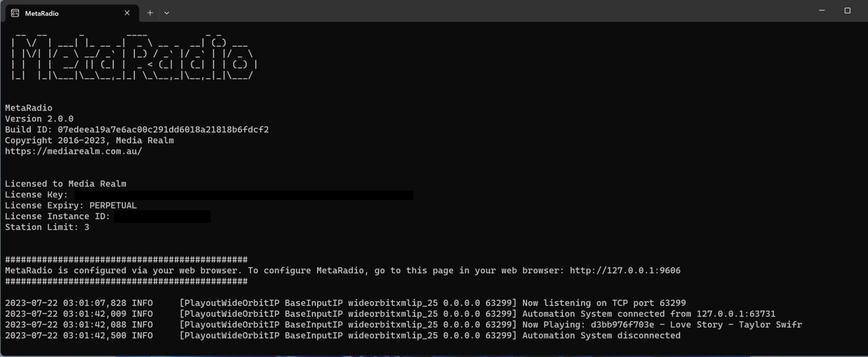Click the Licensed to Media Realm text
This screenshot has height=357, width=868.
[x=65, y=184]
